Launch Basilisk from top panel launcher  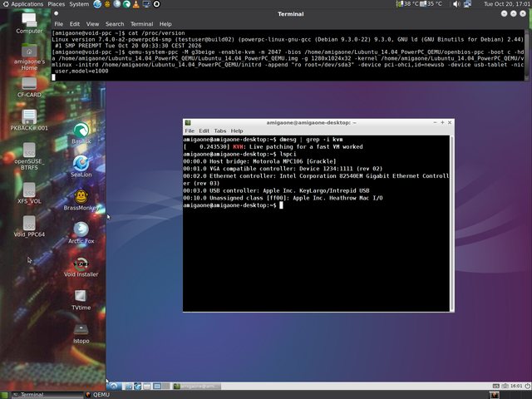click(x=126, y=4)
